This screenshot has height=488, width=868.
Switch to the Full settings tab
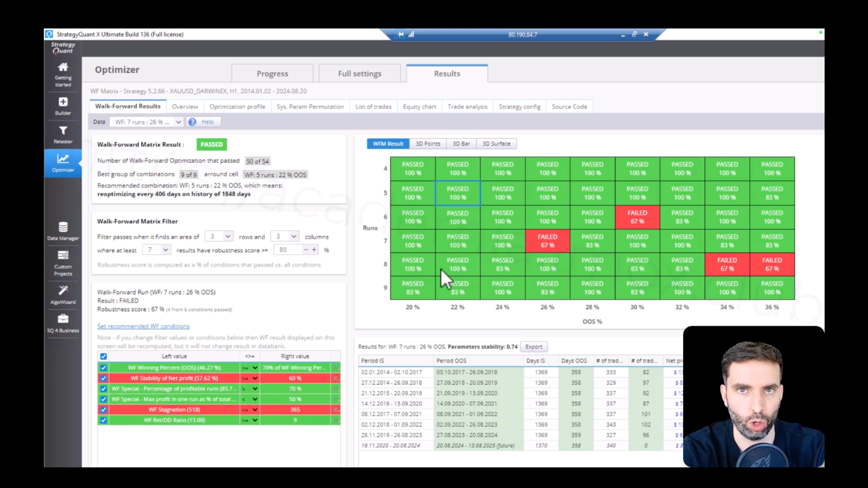click(359, 74)
